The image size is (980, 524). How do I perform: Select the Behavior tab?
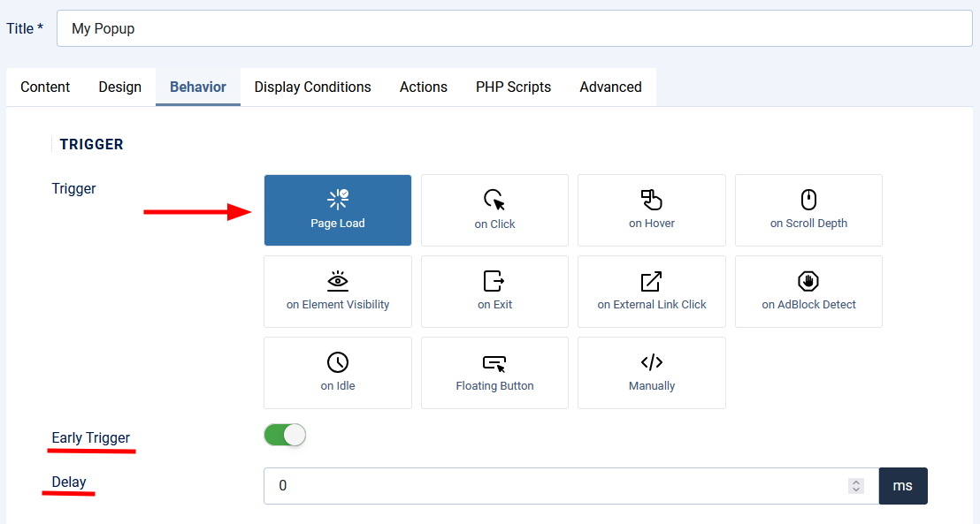[x=198, y=87]
